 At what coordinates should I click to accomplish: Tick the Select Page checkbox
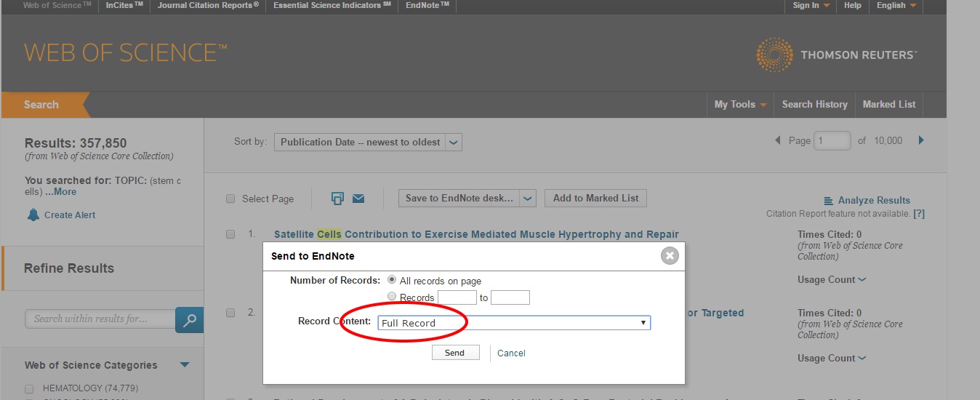tap(230, 199)
